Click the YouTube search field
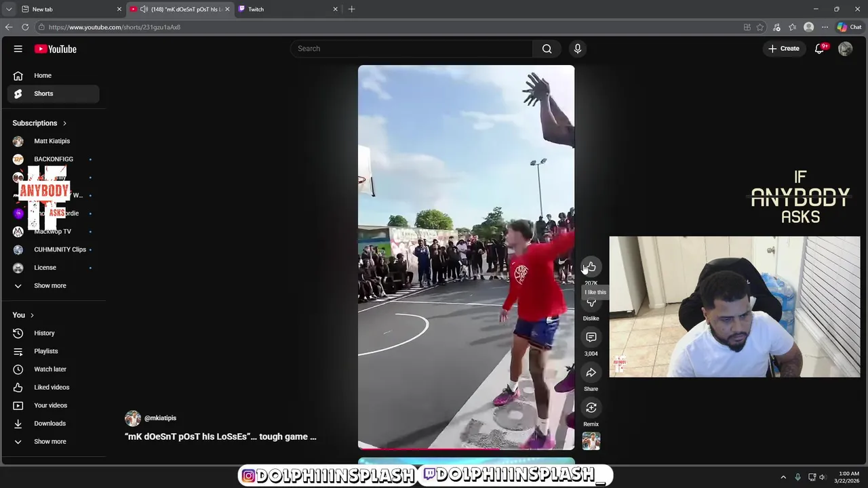Viewport: 868px width, 488px height. tap(412, 49)
